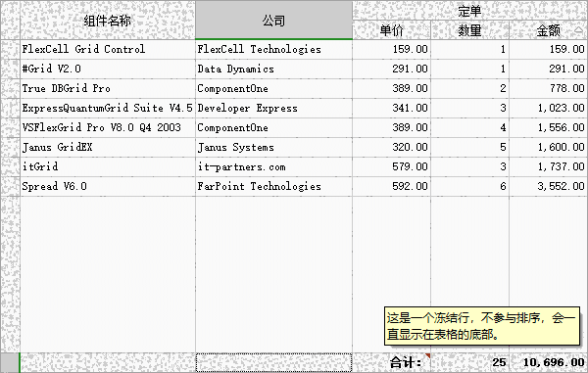Click ComponentOne in VSFlexGrid Pro row

point(273,127)
